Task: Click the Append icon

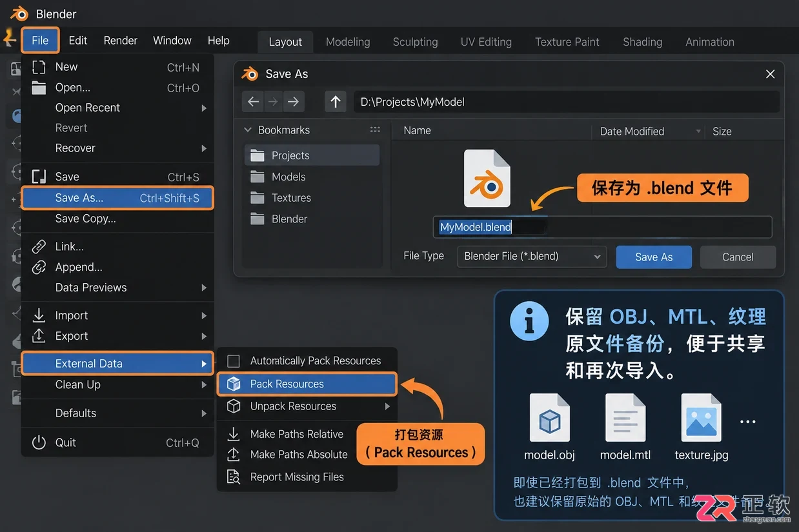Action: 39,267
